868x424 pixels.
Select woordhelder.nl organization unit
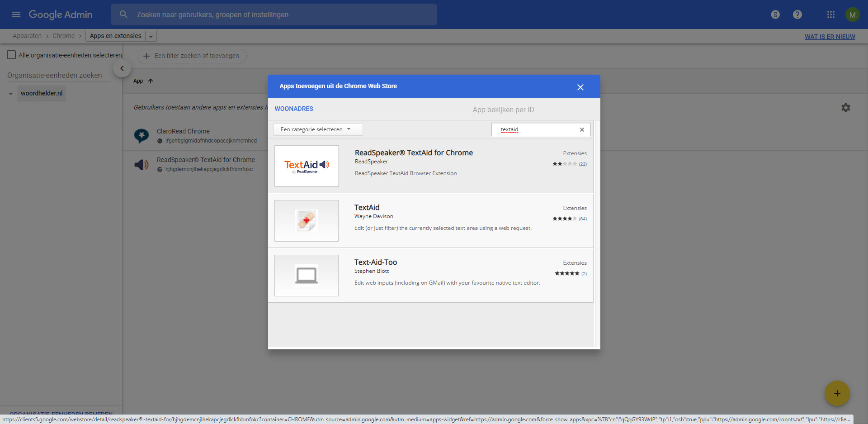[42, 93]
